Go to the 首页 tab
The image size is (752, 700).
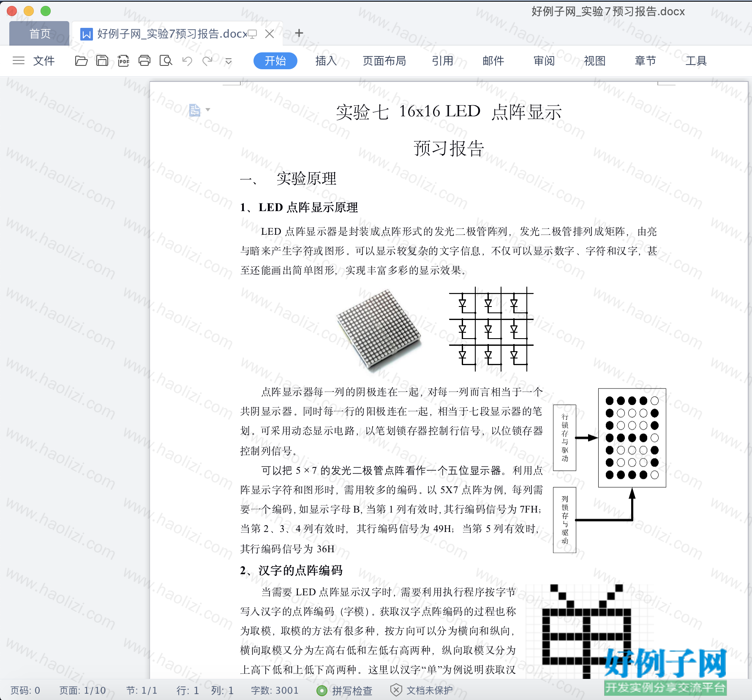[x=40, y=33]
